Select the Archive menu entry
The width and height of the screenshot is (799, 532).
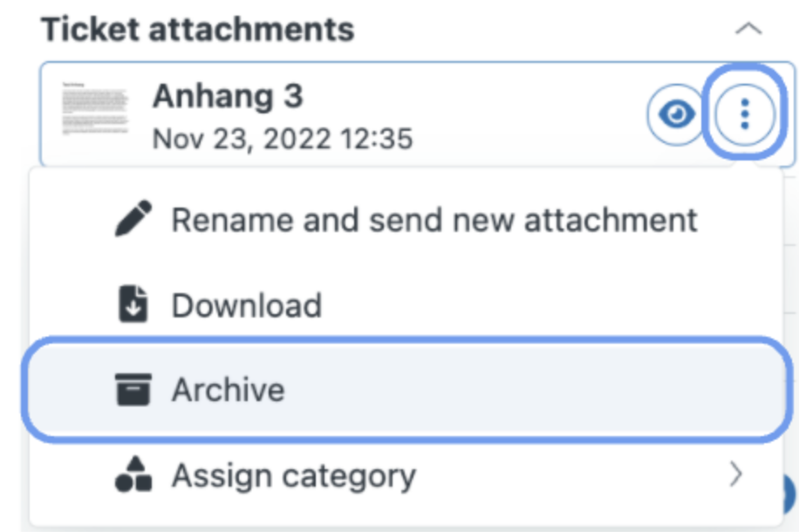click(x=406, y=390)
